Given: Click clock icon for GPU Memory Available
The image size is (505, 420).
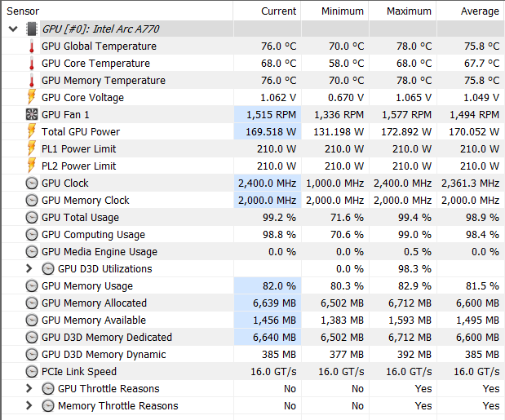Looking at the screenshot, I should click(32, 320).
